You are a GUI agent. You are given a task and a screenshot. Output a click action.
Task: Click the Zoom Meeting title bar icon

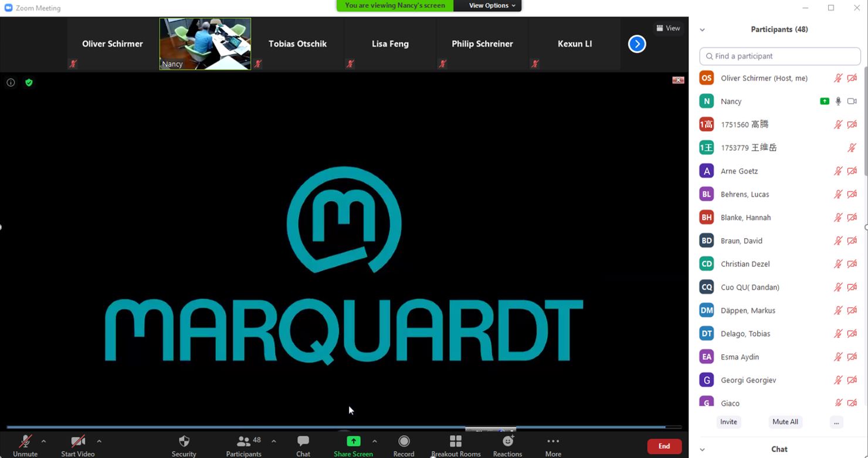click(8, 8)
